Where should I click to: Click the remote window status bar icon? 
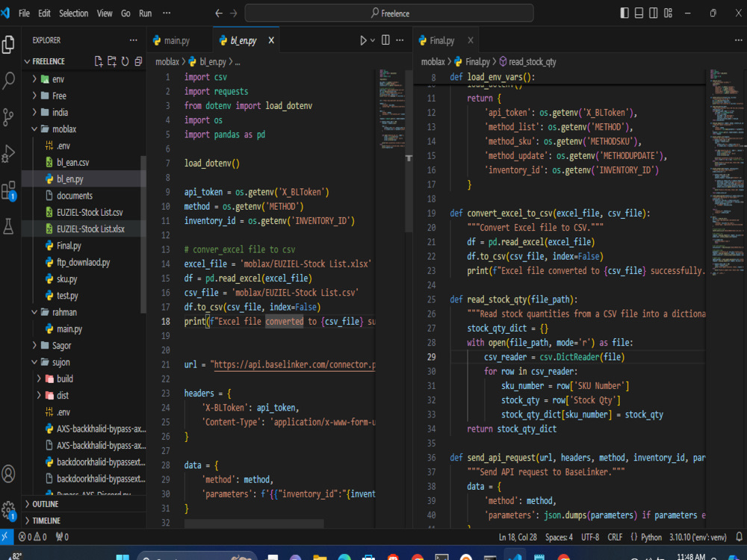coord(5,537)
